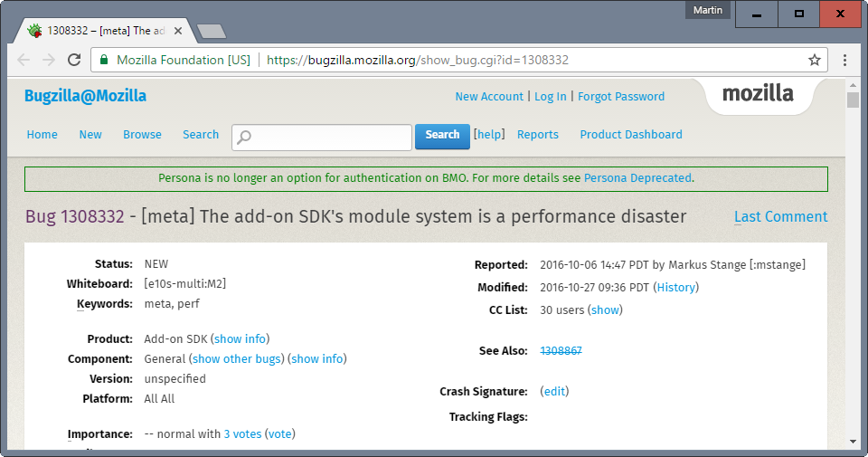Click the mozilla logo
The width and height of the screenshot is (868, 457).
pyautogui.click(x=758, y=93)
